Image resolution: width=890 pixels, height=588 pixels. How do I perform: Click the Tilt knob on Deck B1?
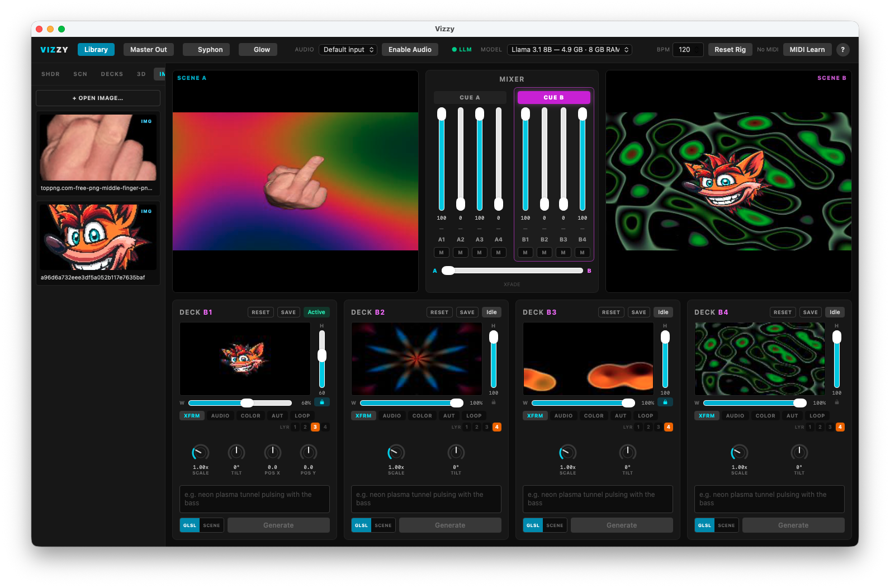click(x=236, y=452)
